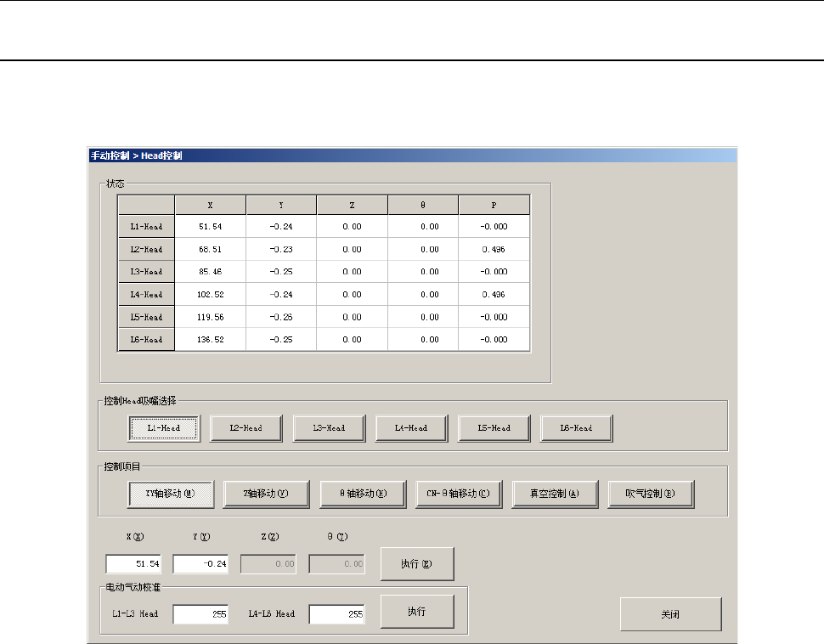Click the X coordinate input field
The height and width of the screenshot is (644, 824).
(x=133, y=564)
